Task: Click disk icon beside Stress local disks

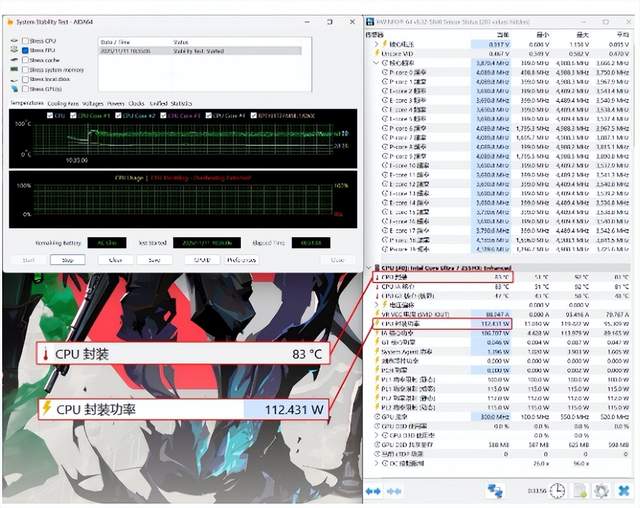Action: click(14, 79)
